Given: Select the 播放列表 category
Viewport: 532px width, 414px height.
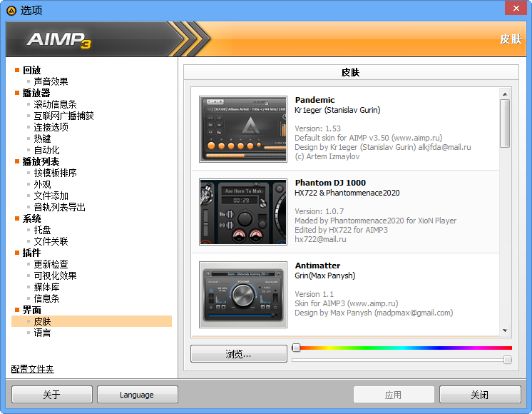Looking at the screenshot, I should point(41,161).
